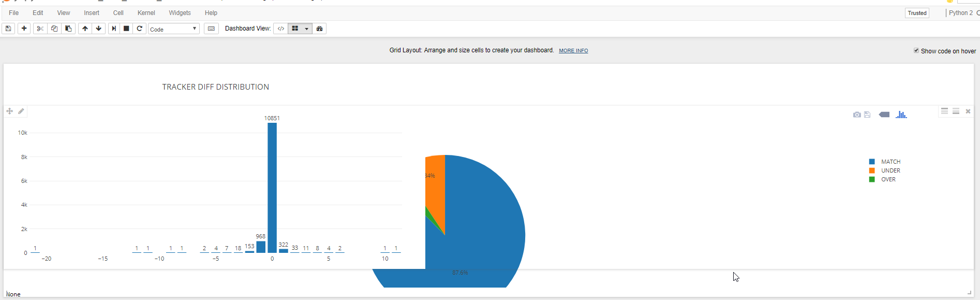
Task: Uncheck Show code on hover
Action: [916, 50]
